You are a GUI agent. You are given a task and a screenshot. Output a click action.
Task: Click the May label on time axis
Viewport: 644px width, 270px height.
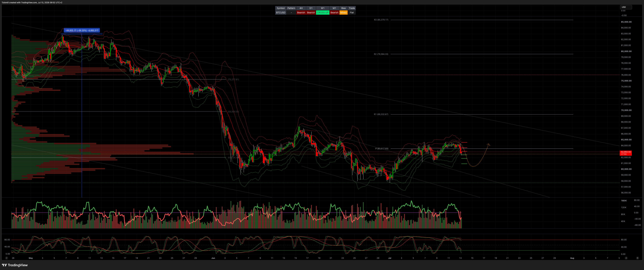pyautogui.click(x=31, y=258)
